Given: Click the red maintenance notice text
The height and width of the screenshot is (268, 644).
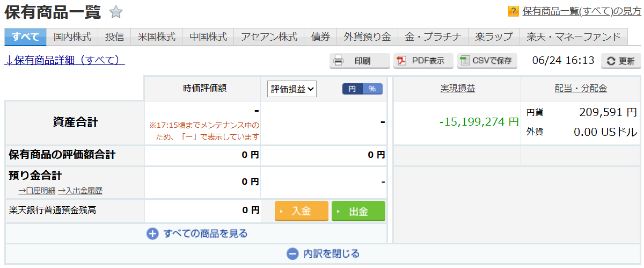Looking at the screenshot, I should [204, 131].
